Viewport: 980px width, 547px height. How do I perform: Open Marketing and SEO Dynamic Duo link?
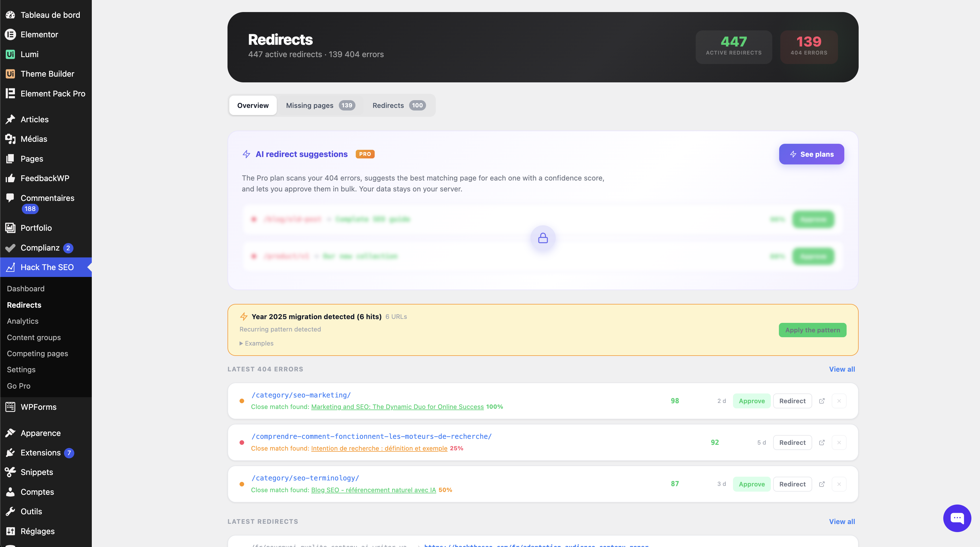click(x=398, y=407)
